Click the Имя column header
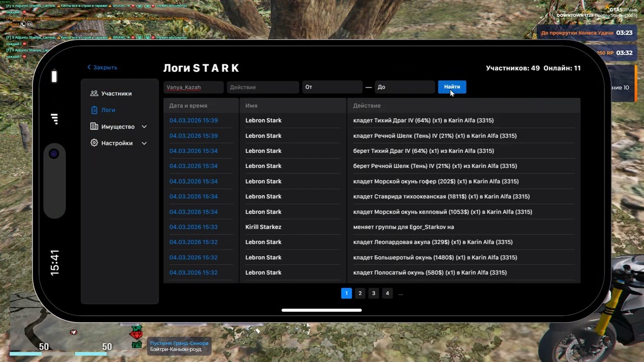This screenshot has width=644, height=362. (x=252, y=106)
